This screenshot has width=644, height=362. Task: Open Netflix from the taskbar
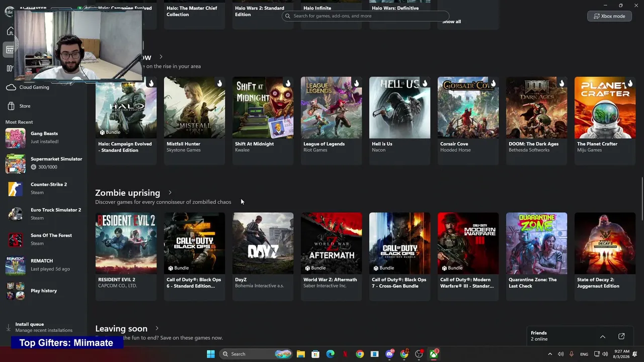pos(345,354)
